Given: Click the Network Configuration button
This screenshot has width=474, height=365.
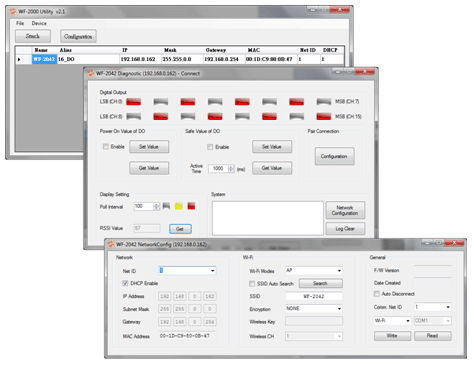Looking at the screenshot, I should 345,210.
